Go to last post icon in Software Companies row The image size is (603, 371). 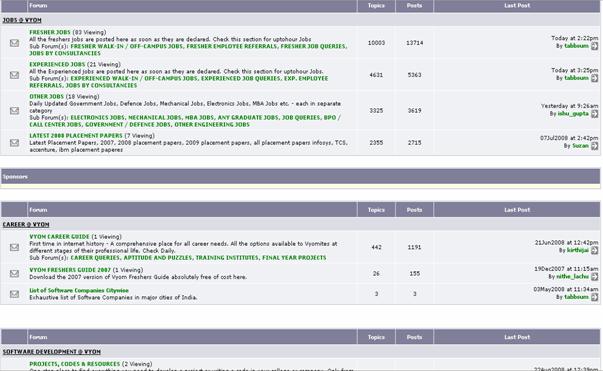pos(595,297)
